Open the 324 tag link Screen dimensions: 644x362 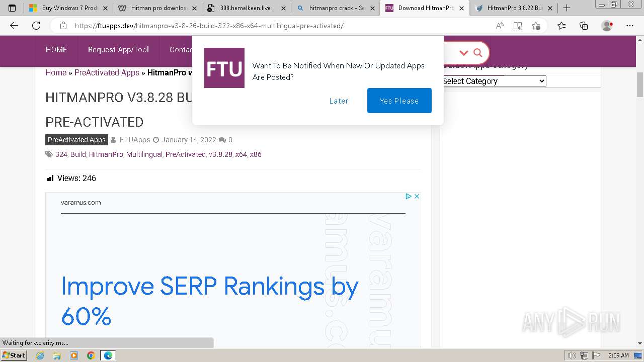[61, 154]
